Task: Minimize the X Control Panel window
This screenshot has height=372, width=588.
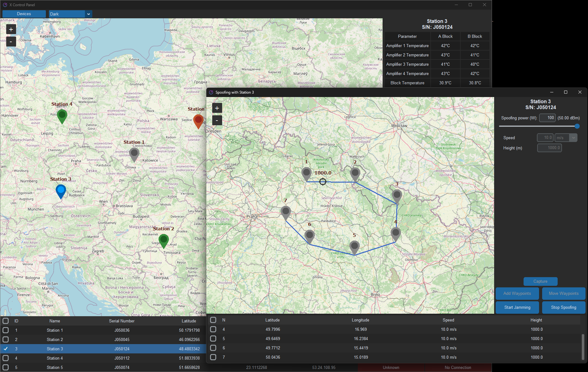Action: pos(456,5)
